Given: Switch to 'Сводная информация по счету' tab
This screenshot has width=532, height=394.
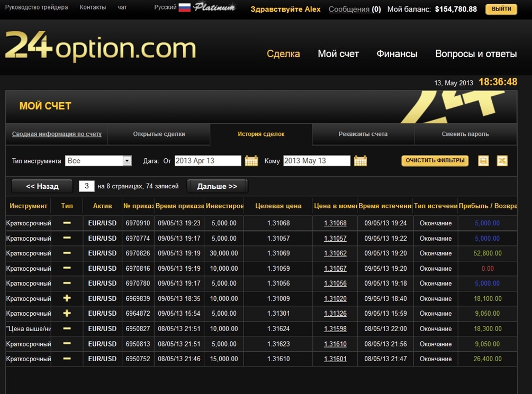Looking at the screenshot, I should pos(57,134).
